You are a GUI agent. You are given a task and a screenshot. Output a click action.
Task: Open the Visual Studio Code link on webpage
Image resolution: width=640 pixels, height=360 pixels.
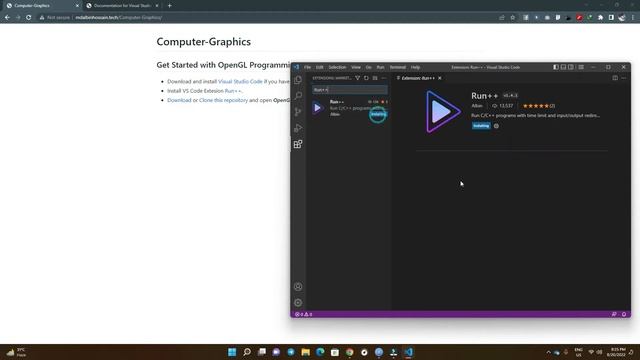coord(240,82)
